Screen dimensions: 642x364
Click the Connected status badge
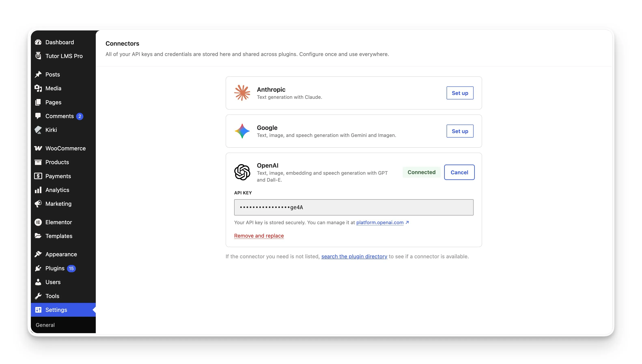pyautogui.click(x=421, y=172)
